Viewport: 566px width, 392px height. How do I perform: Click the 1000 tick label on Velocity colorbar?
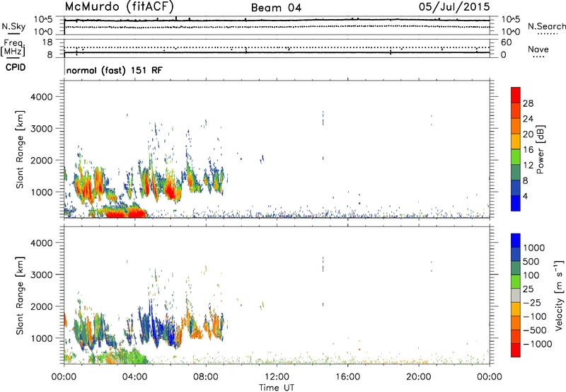click(x=533, y=248)
